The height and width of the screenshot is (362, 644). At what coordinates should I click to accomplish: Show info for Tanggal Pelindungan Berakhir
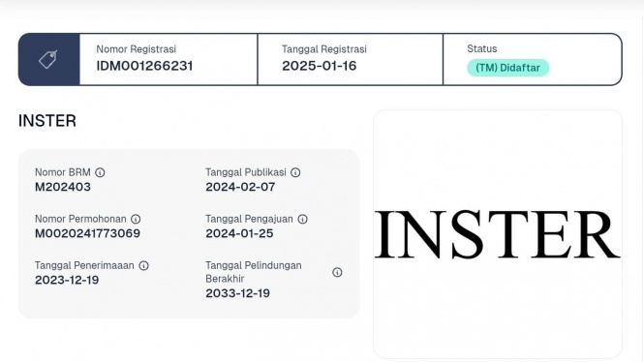click(337, 272)
